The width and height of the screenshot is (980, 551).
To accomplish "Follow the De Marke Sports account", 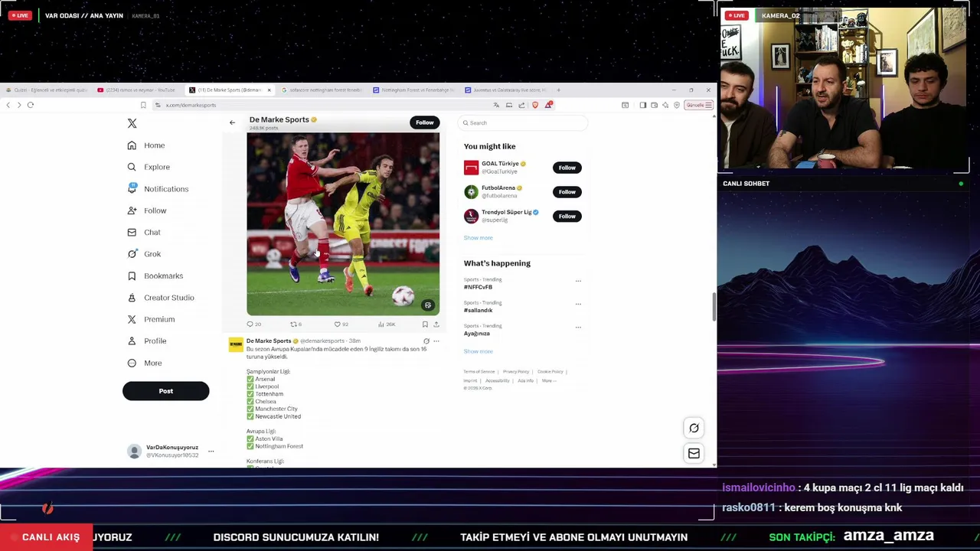I will click(424, 122).
